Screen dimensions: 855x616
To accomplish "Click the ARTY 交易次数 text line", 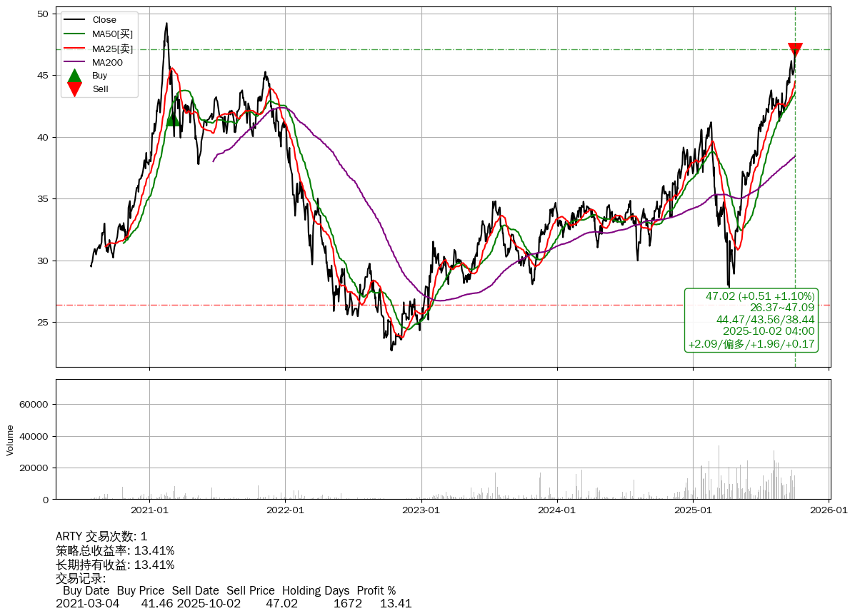I will 101,537.
